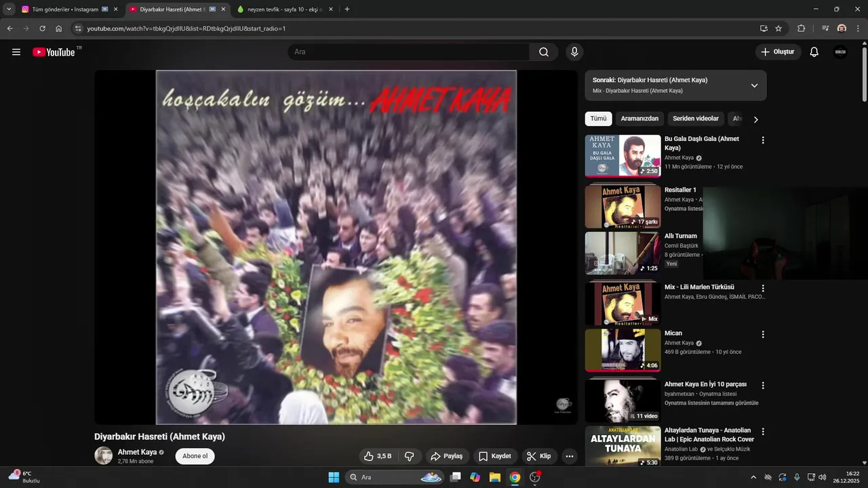This screenshot has width=868, height=488.
Task: Open Windows Start menu
Action: click(334, 477)
